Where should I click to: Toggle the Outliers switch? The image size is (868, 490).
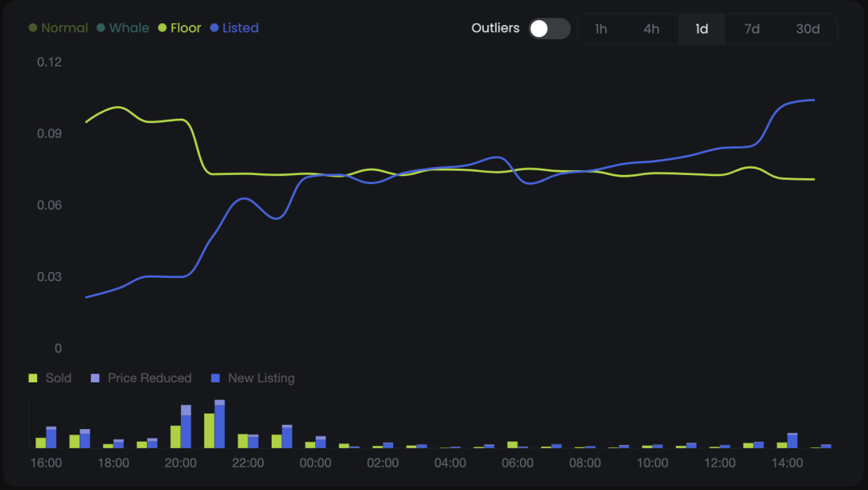click(x=549, y=29)
